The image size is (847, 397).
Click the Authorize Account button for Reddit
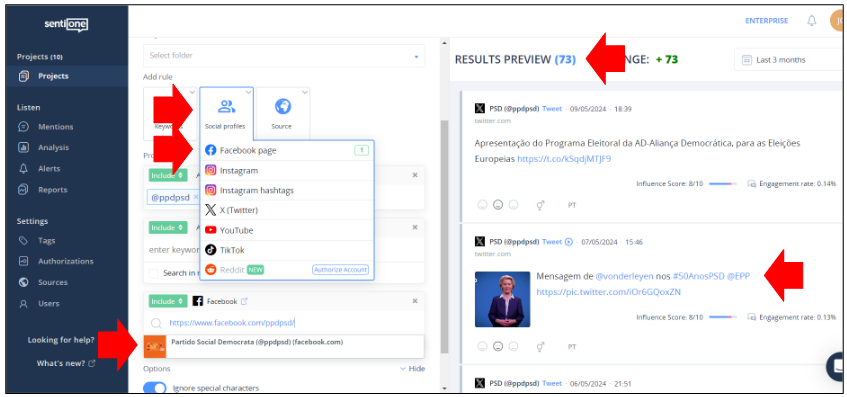[x=340, y=270]
